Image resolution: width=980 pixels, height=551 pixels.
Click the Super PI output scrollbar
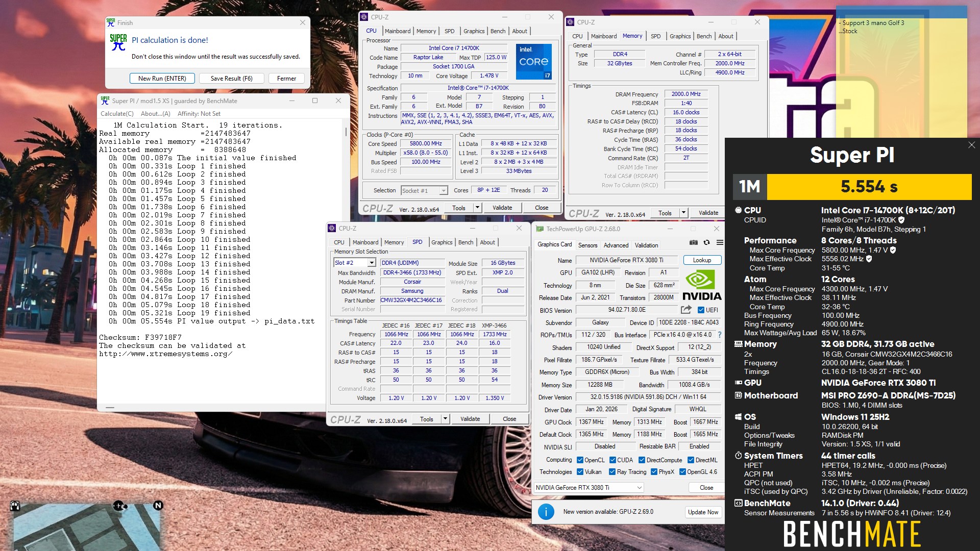point(346,132)
